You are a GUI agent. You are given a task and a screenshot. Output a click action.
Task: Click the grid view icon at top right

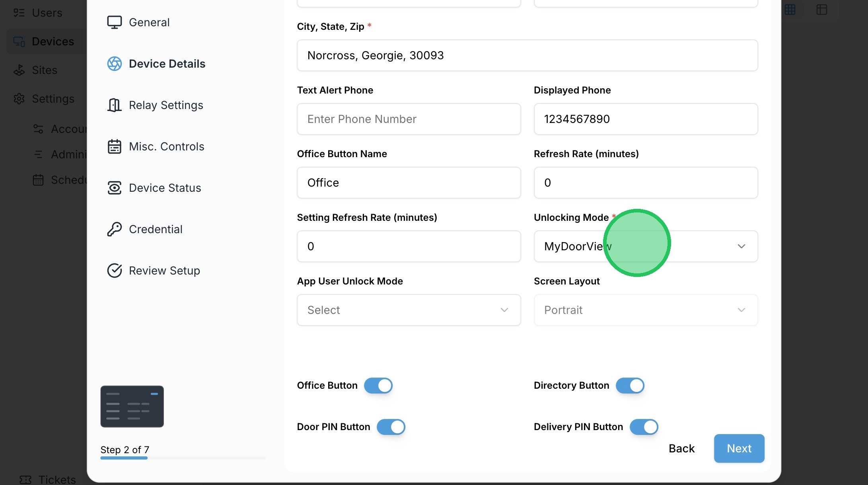(790, 10)
